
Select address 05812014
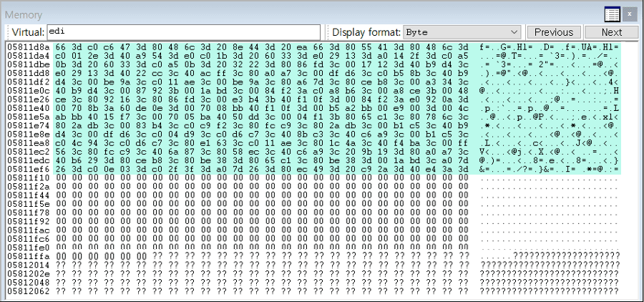point(29,265)
